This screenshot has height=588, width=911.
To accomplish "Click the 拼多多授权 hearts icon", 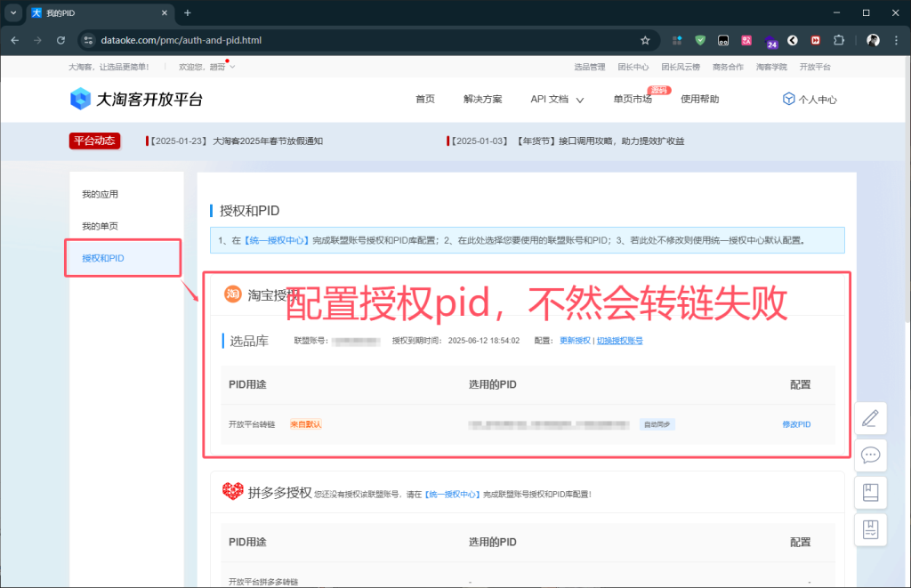I will point(232,491).
